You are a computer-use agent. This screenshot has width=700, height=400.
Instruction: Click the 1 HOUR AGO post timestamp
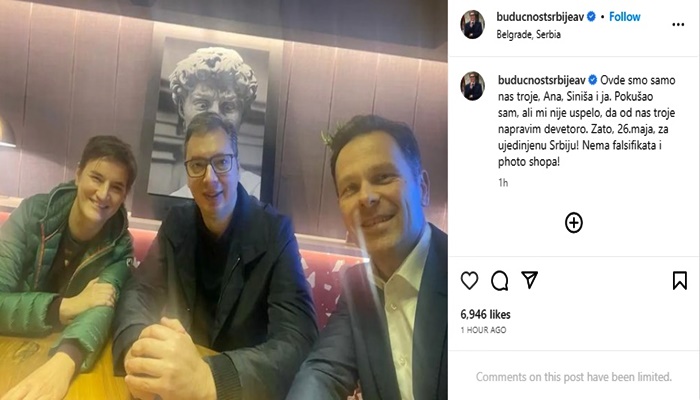[x=483, y=330]
